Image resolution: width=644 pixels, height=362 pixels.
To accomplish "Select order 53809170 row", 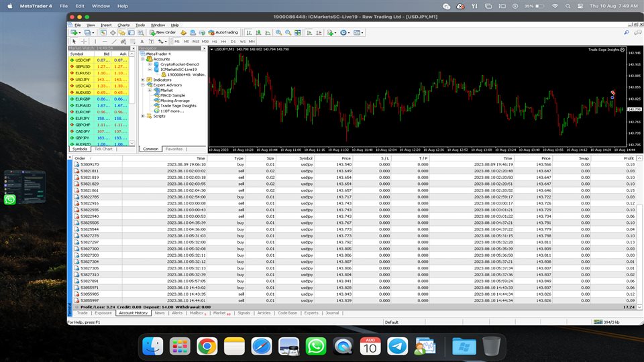I will [x=354, y=164].
